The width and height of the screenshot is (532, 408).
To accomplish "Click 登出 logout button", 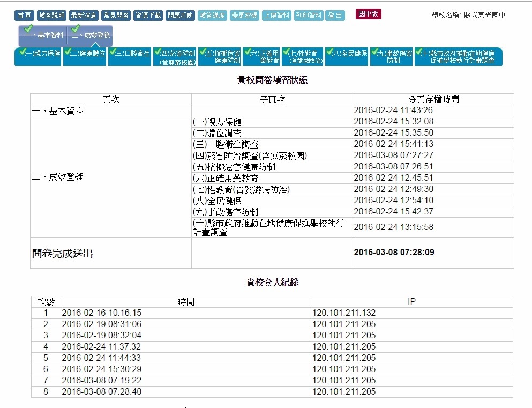I will point(335,16).
